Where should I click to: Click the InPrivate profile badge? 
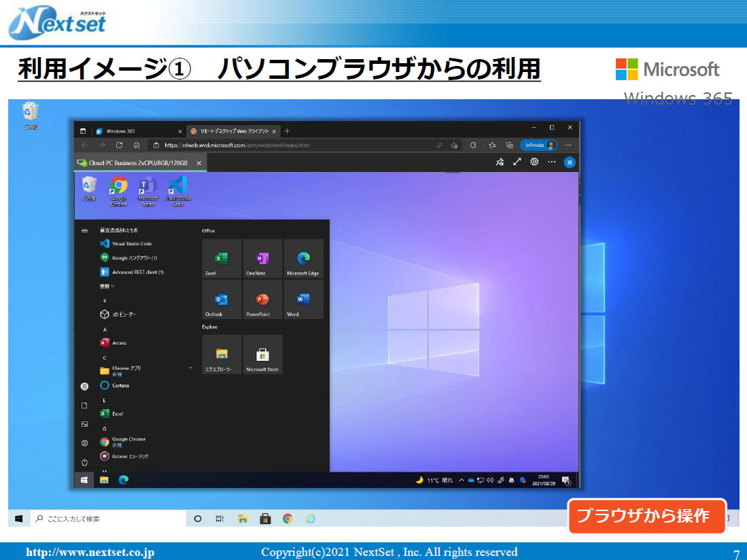point(539,145)
